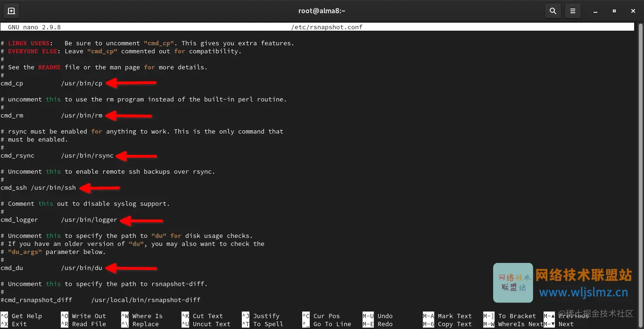This screenshot has height=329, width=644.
Task: Click the '/usr/local/bin/rsnapshot-diff' path
Action: [146, 300]
